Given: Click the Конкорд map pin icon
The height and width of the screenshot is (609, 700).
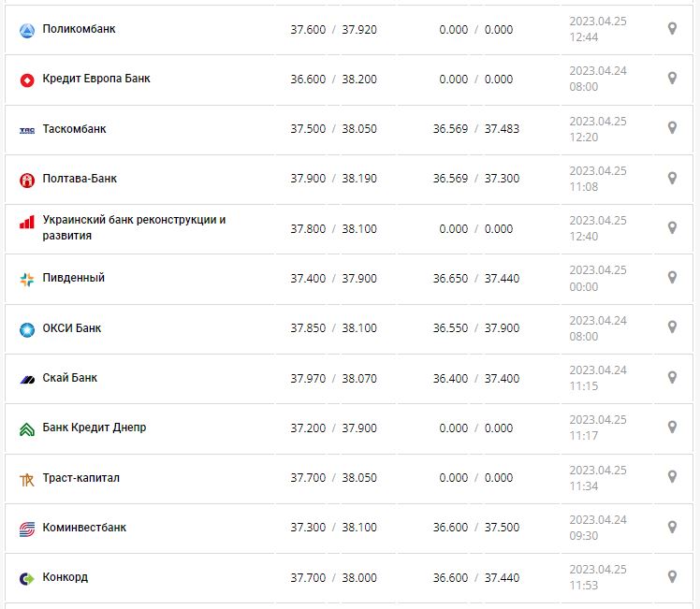Looking at the screenshot, I should pyautogui.click(x=672, y=576).
